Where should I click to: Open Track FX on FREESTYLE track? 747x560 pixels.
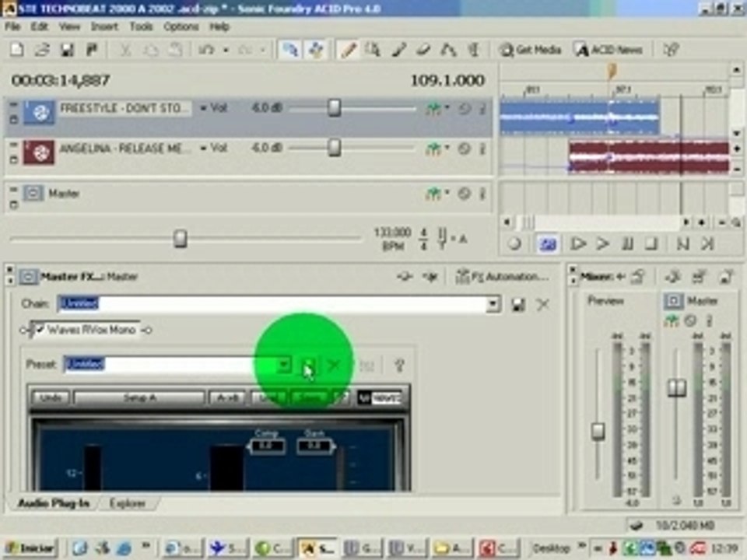point(433,109)
